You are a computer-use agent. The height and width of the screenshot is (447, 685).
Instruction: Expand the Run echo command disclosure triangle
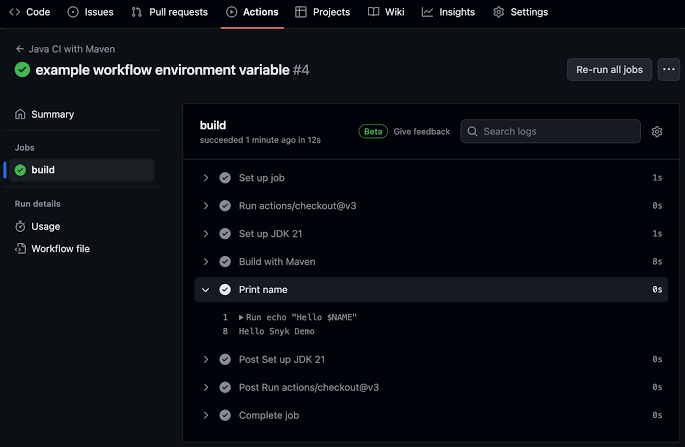(x=241, y=317)
